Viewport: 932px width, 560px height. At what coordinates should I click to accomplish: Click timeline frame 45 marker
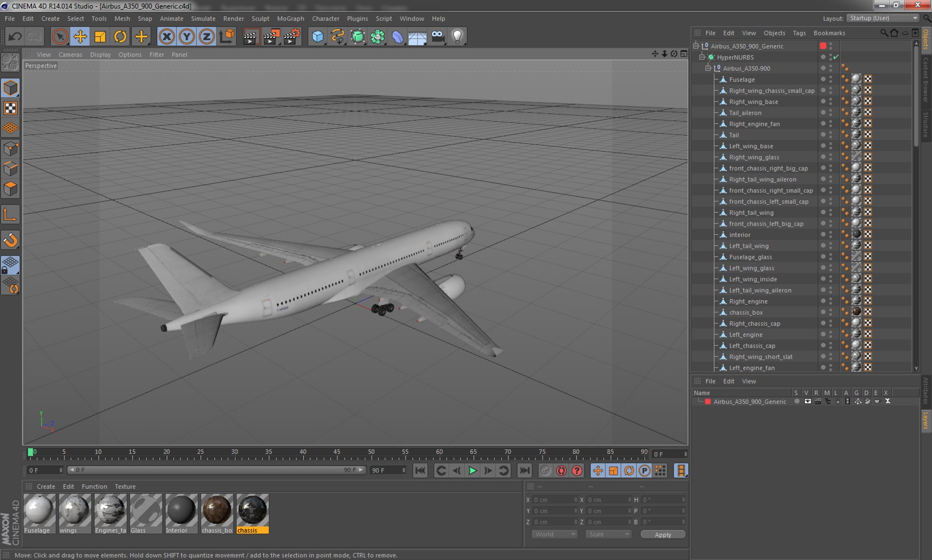coord(337,453)
